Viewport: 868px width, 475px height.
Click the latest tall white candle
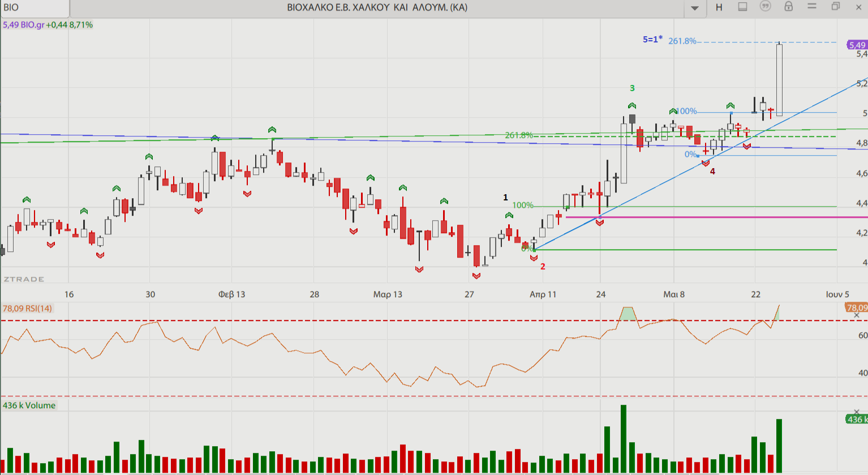[779, 79]
